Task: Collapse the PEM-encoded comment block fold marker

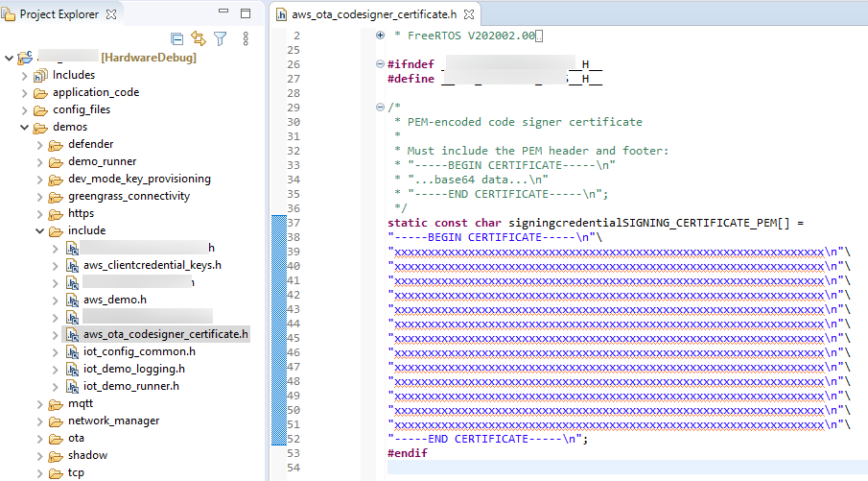Action: coord(381,108)
